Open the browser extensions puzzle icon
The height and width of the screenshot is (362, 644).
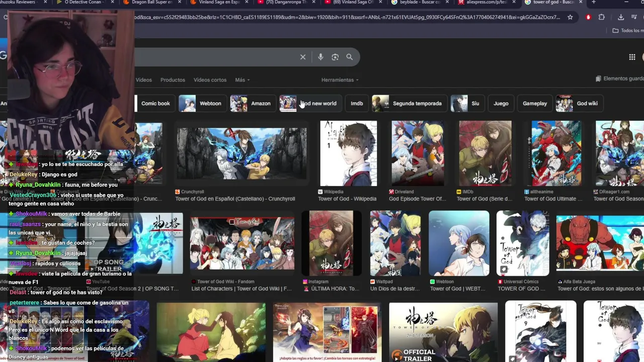tap(602, 17)
